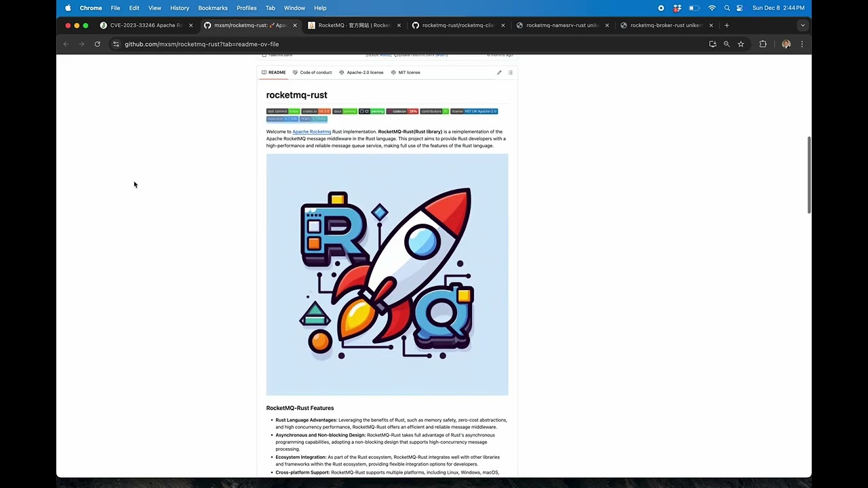The width and height of the screenshot is (868, 488).
Task: Open the History menu
Action: [180, 8]
